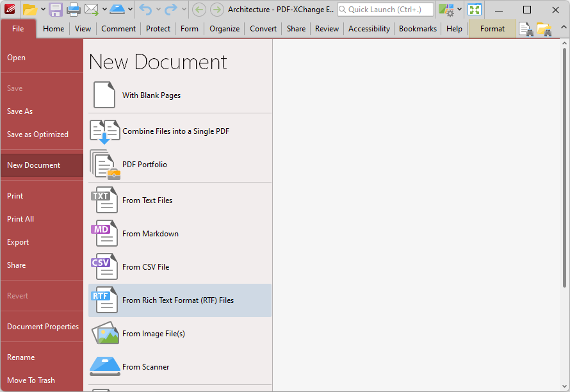Click the PDF Portfolio briefcase icon
570x392 pixels.
pyautogui.click(x=104, y=165)
